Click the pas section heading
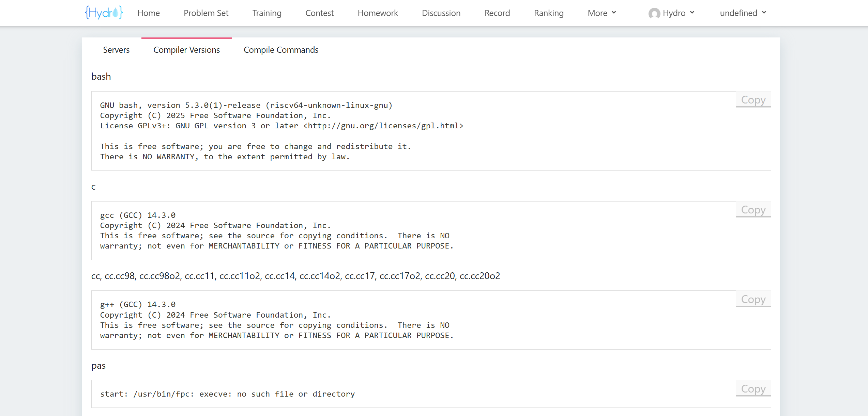Viewport: 868px width, 416px height. pos(98,366)
